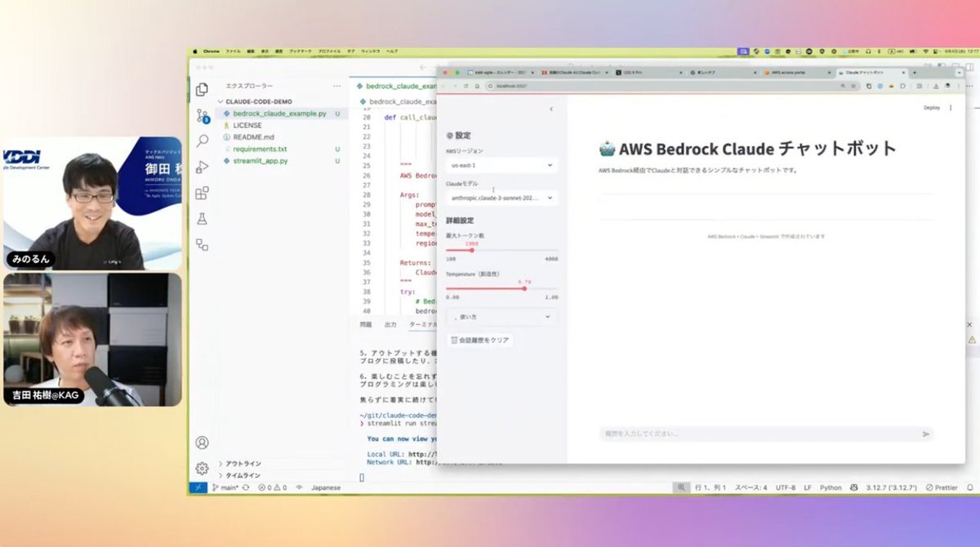Viewport: 980px width, 547px height.
Task: Click the zoom magnifier icon in VS Code status bar
Action: (x=681, y=487)
